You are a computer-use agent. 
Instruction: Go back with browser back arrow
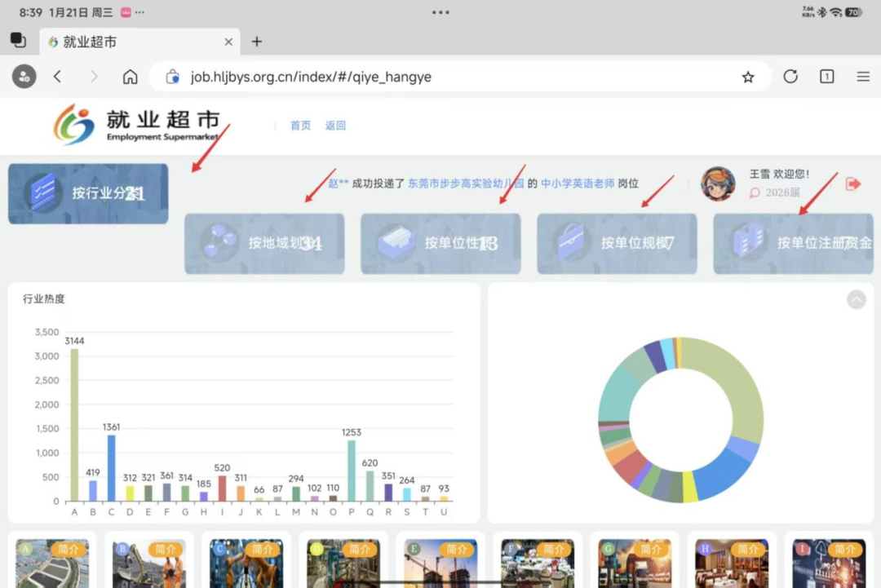coord(57,77)
